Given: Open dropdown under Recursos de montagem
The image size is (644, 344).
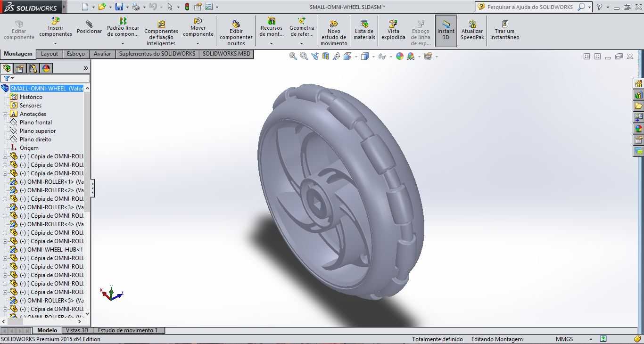Looking at the screenshot, I should pos(272,43).
